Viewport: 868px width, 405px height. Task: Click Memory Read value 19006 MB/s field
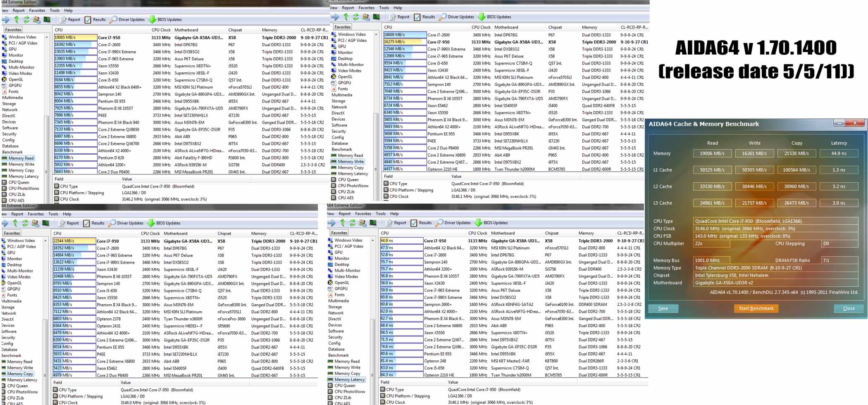coord(712,153)
